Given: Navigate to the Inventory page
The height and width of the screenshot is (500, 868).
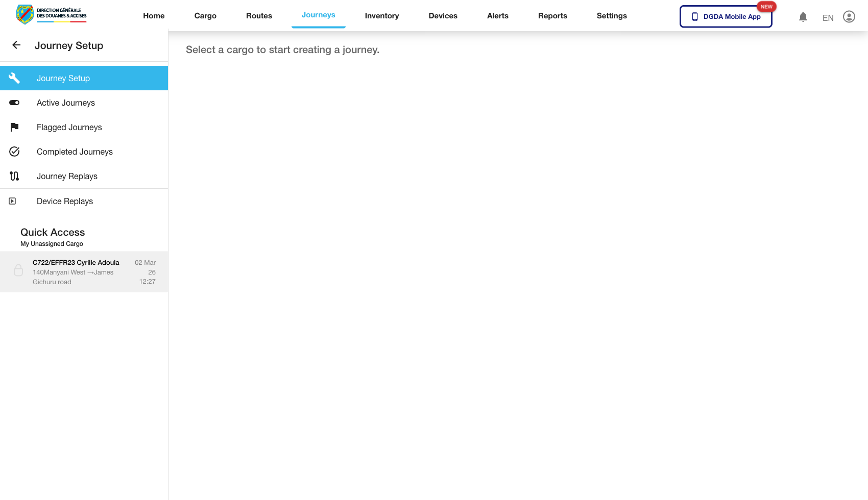Looking at the screenshot, I should (381, 16).
